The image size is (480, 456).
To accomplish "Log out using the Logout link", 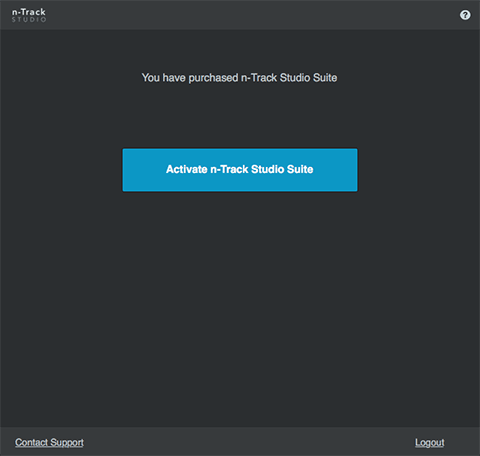I will pyautogui.click(x=429, y=443).
